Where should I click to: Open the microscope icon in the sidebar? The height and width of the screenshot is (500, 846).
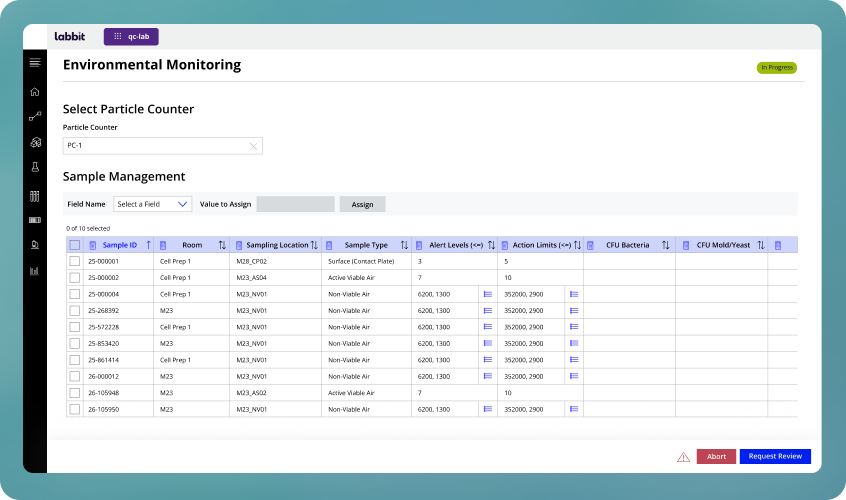[x=35, y=245]
